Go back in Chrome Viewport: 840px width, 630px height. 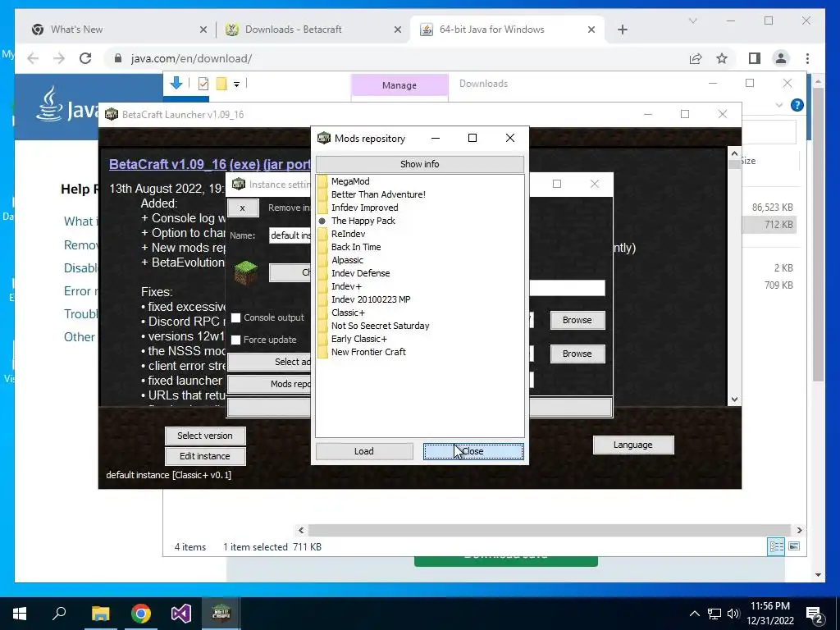point(33,58)
